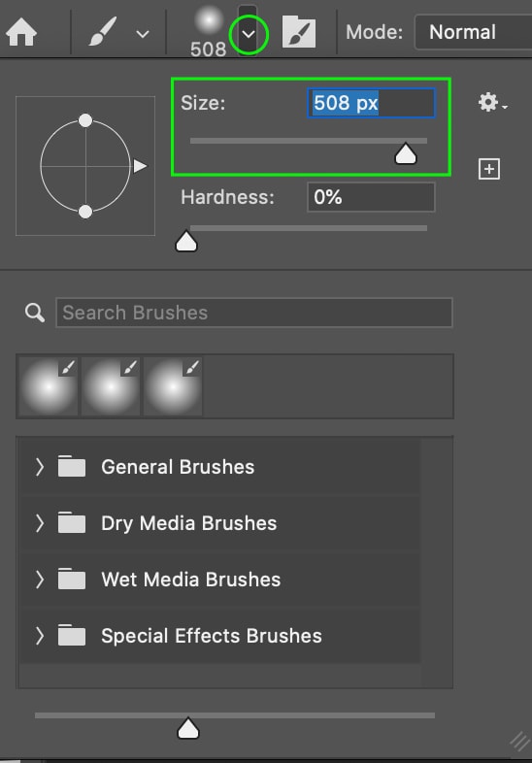Click the Size slider handle
532x763 pixels.
(x=406, y=153)
